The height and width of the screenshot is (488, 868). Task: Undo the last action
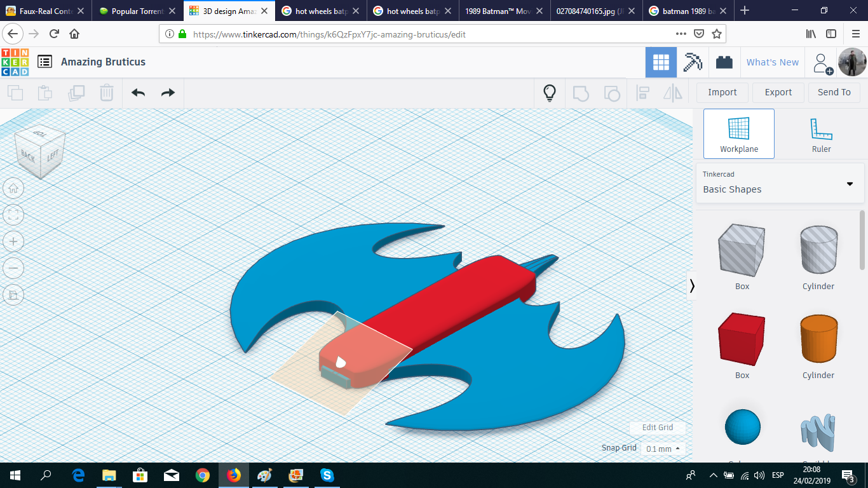tap(138, 93)
